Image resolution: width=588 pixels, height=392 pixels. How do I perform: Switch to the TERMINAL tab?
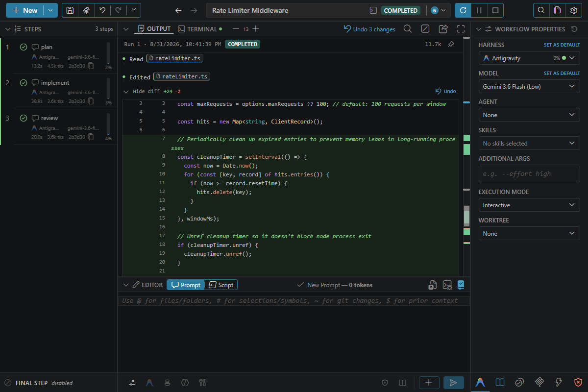pos(200,29)
